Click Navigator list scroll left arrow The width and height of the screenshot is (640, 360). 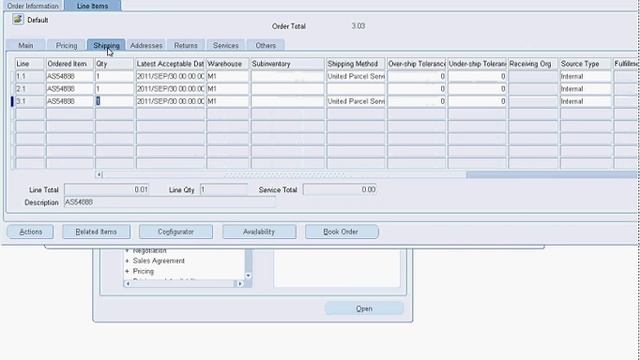pos(128,284)
